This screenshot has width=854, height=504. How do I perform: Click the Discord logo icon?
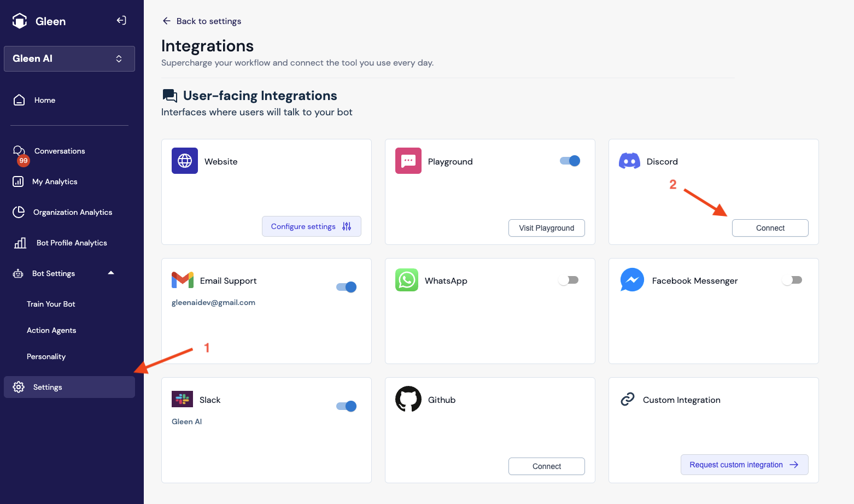click(629, 161)
